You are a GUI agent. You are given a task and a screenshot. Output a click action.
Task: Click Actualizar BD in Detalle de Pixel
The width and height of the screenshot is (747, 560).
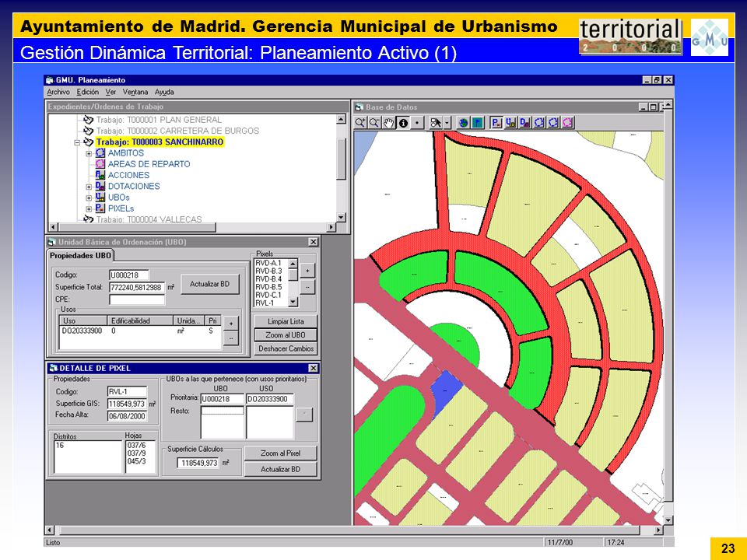point(280,470)
